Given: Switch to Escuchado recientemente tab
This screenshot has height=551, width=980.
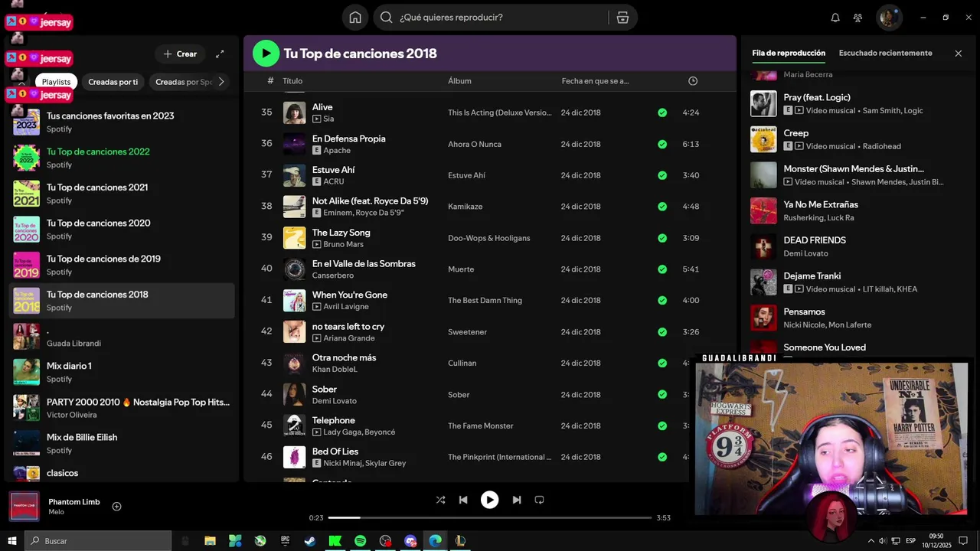Looking at the screenshot, I should [885, 53].
